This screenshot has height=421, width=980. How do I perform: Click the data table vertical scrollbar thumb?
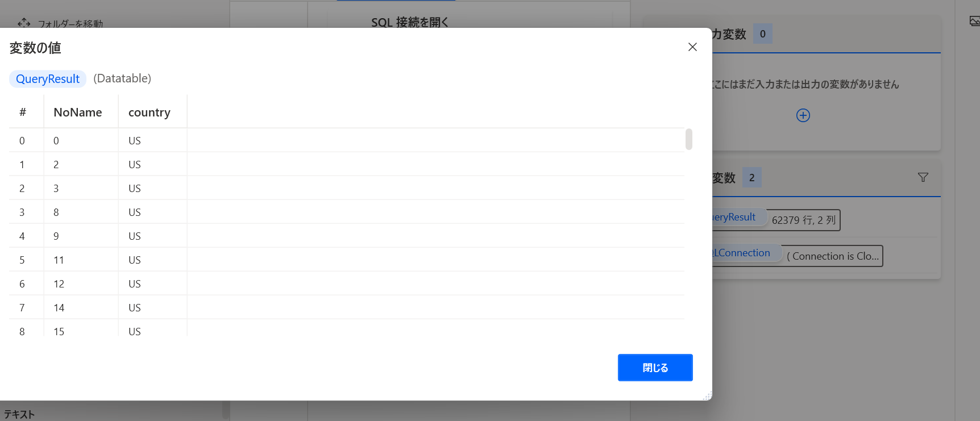[x=689, y=139]
